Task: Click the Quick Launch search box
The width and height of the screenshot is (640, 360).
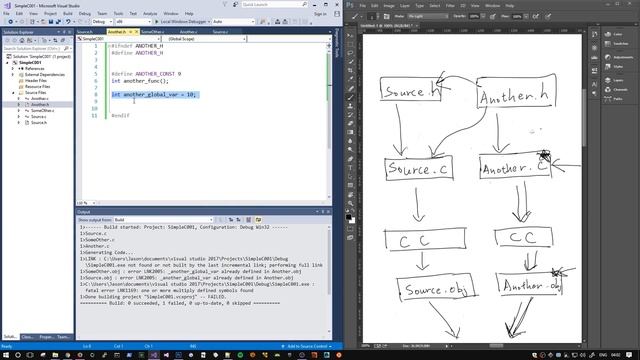Action: pyautogui.click(x=274, y=4)
